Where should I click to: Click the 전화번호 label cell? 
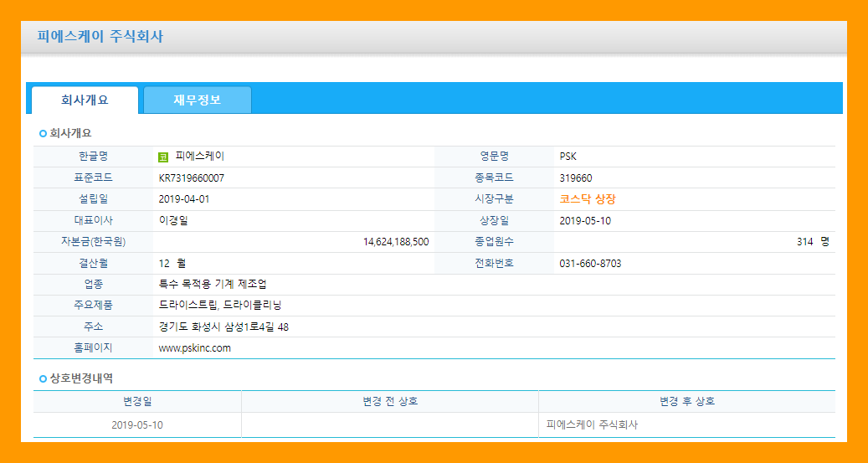pos(495,263)
